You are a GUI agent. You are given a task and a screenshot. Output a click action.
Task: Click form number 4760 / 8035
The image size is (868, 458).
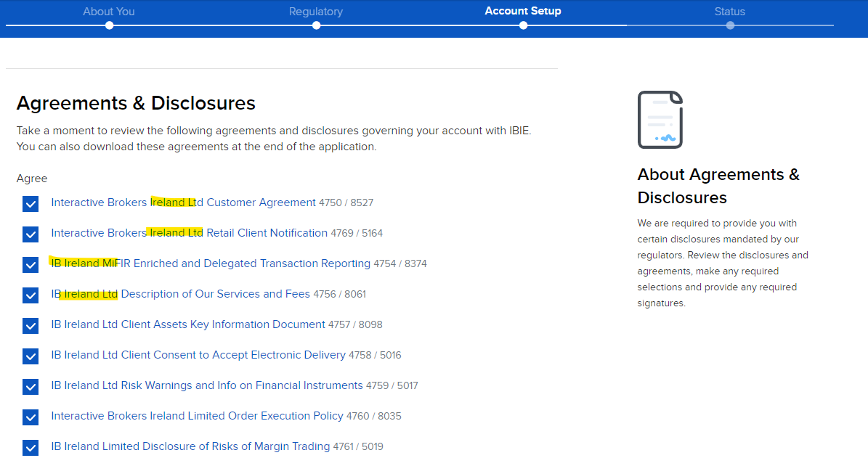coord(373,416)
